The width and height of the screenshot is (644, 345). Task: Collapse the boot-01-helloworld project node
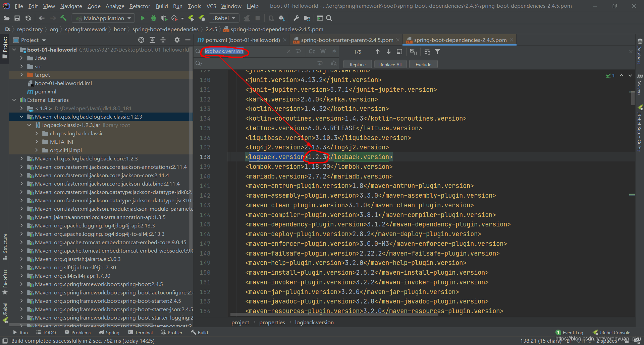tap(14, 50)
